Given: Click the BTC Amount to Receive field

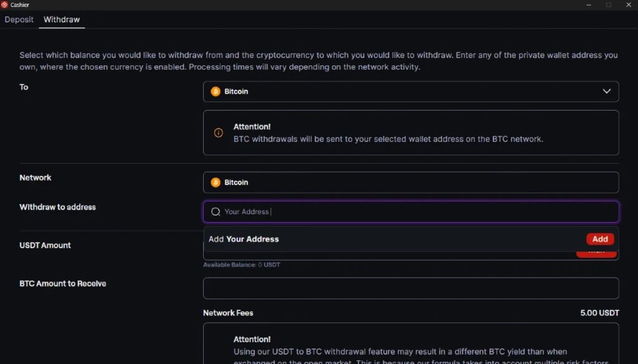Looking at the screenshot, I should (411, 288).
